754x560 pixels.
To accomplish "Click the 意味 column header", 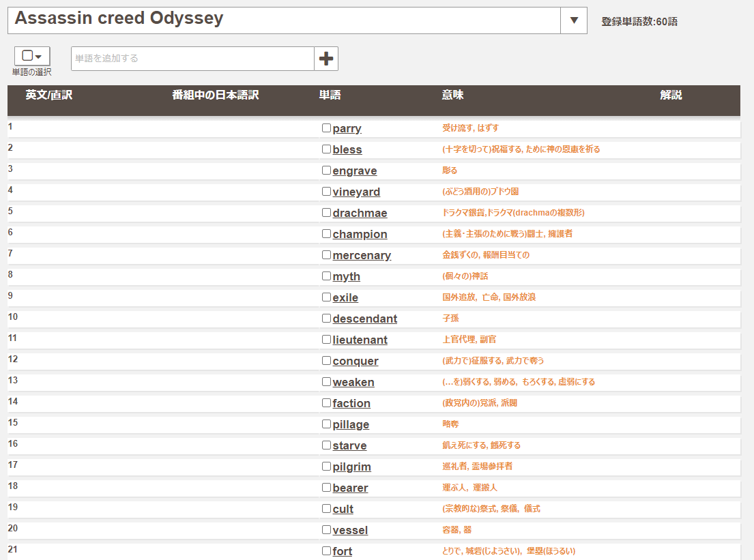I will 453,95.
